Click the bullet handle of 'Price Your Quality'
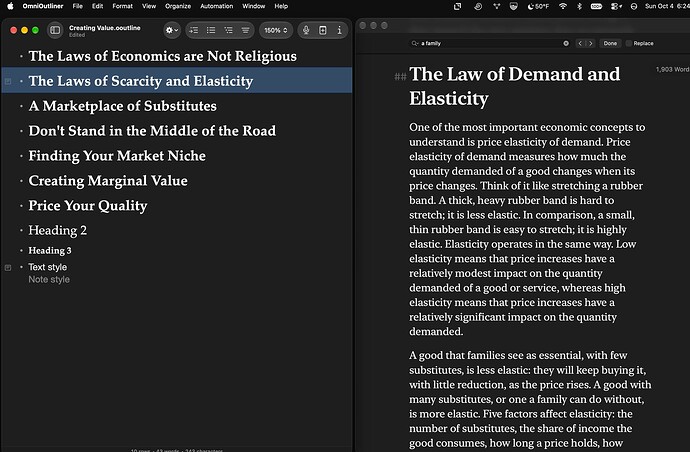The width and height of the screenshot is (690, 452). [21, 206]
